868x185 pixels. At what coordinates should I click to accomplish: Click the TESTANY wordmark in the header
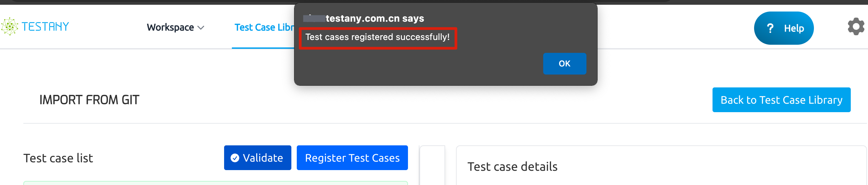(x=45, y=26)
